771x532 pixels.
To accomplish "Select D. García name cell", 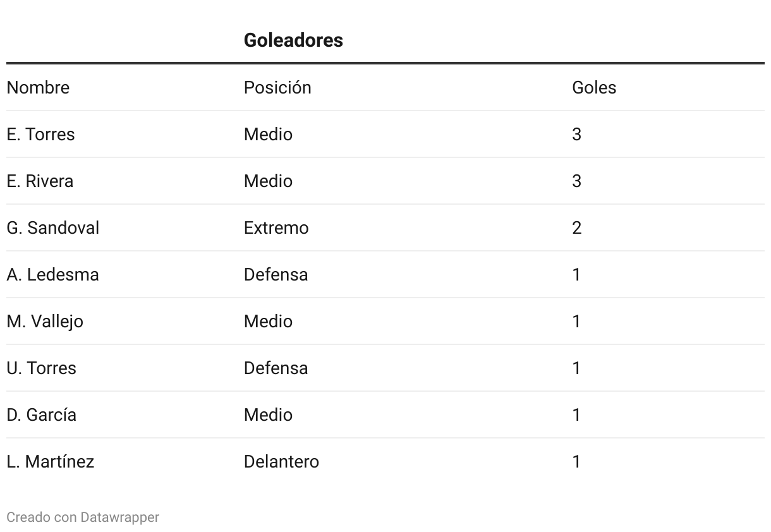I will [x=42, y=414].
